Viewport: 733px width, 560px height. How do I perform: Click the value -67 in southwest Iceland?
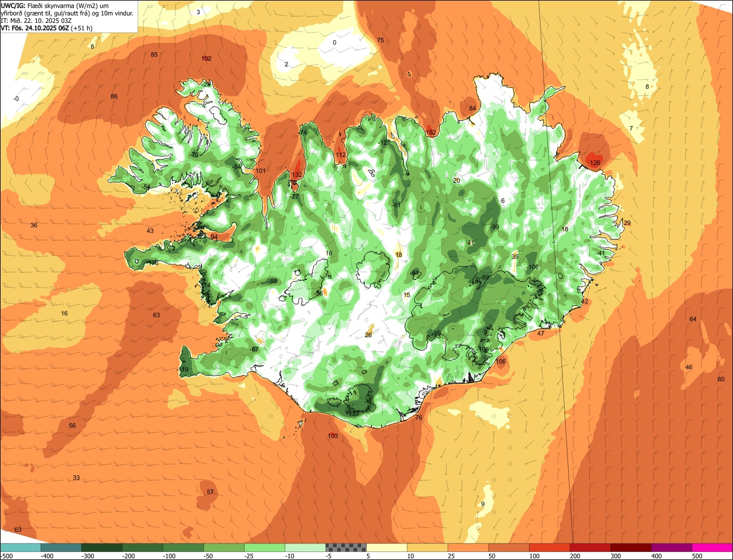pos(255,350)
